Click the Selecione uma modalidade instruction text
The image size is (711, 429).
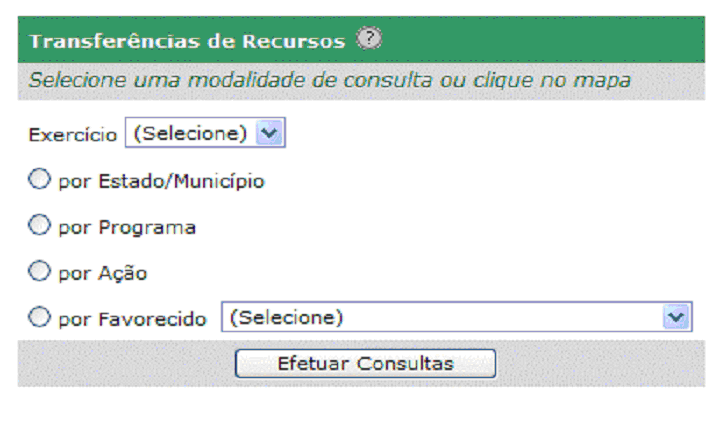[329, 80]
